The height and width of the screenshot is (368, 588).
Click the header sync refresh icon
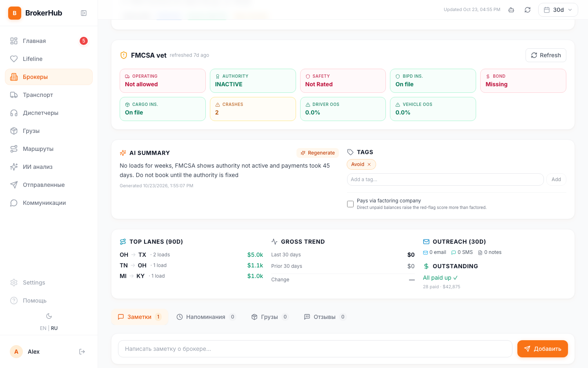tap(528, 10)
